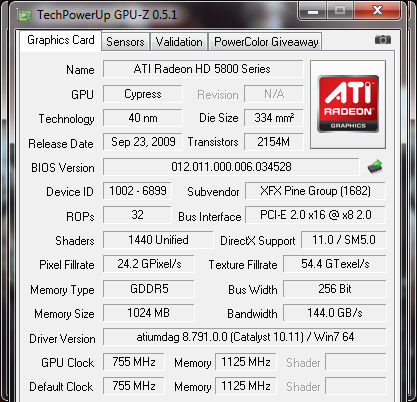Click the Memory Size label
Image resolution: width=417 pixels, height=402 pixels.
(64, 314)
